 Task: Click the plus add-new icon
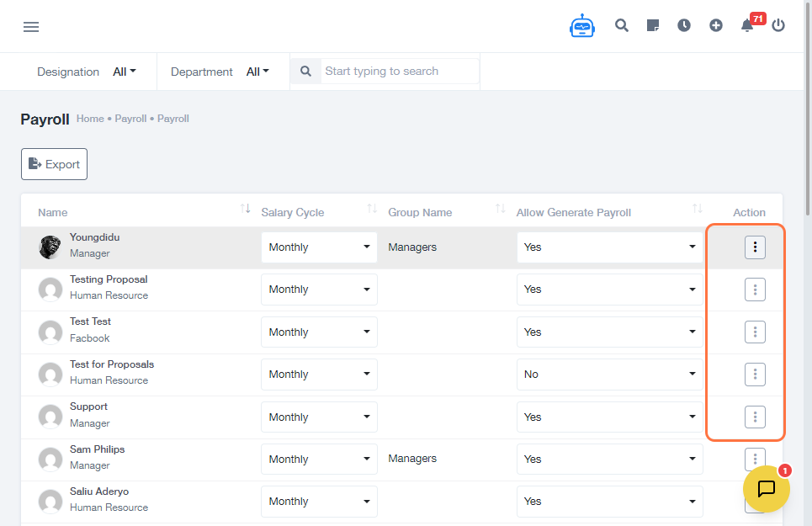716,25
